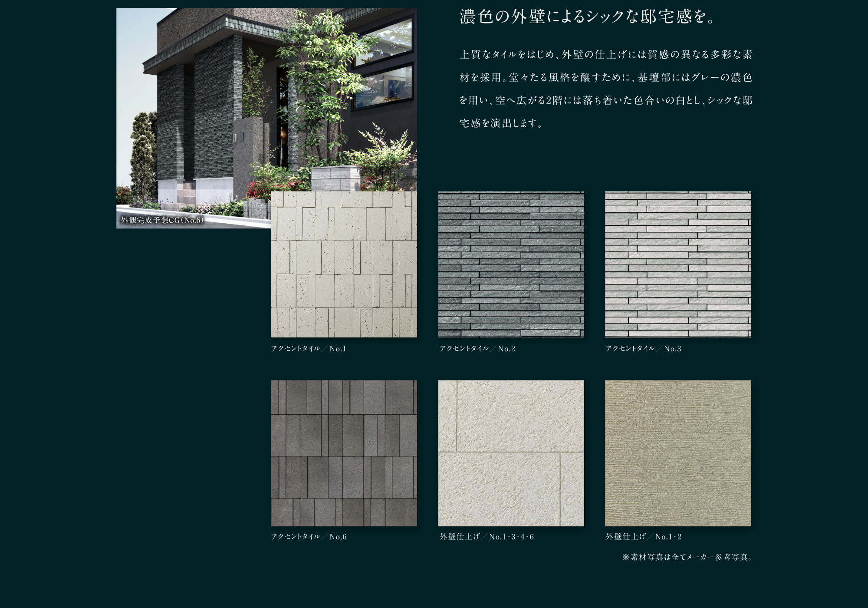
Task: Click the アクセントタイル No.2 caption
Action: [477, 349]
